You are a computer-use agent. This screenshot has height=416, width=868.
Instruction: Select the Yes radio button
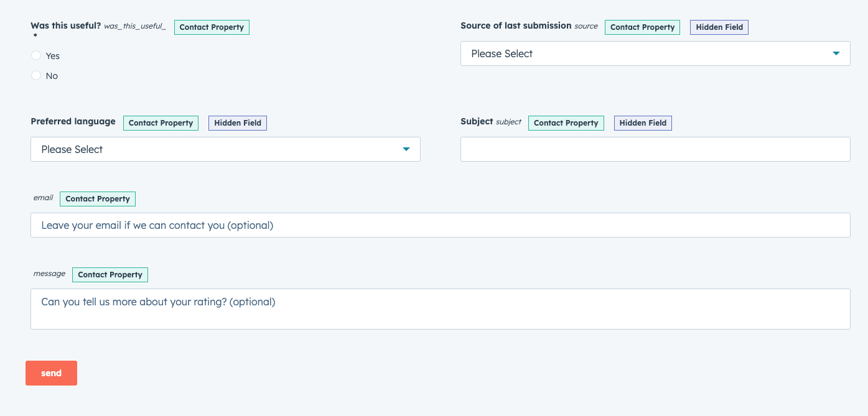[36, 55]
